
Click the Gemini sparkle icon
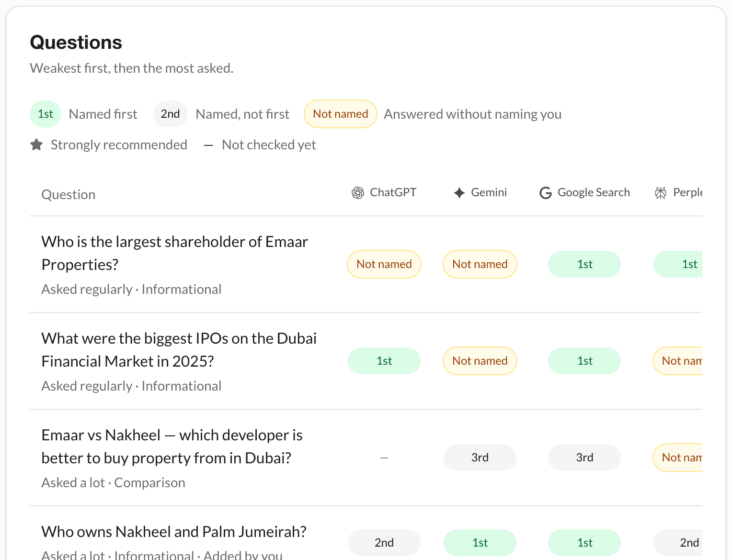pos(459,193)
